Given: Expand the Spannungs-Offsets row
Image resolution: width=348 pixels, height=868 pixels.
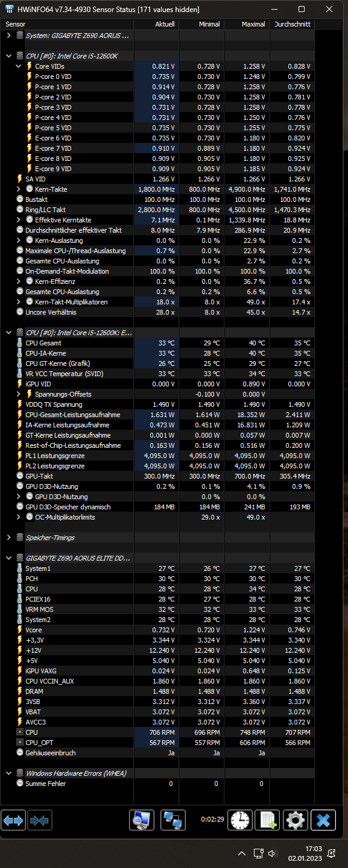Looking at the screenshot, I should coord(19,394).
